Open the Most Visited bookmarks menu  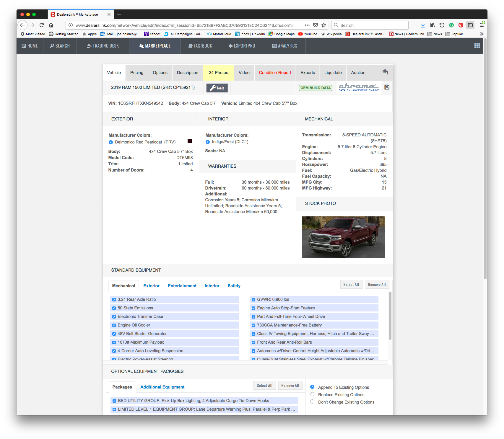(x=33, y=34)
